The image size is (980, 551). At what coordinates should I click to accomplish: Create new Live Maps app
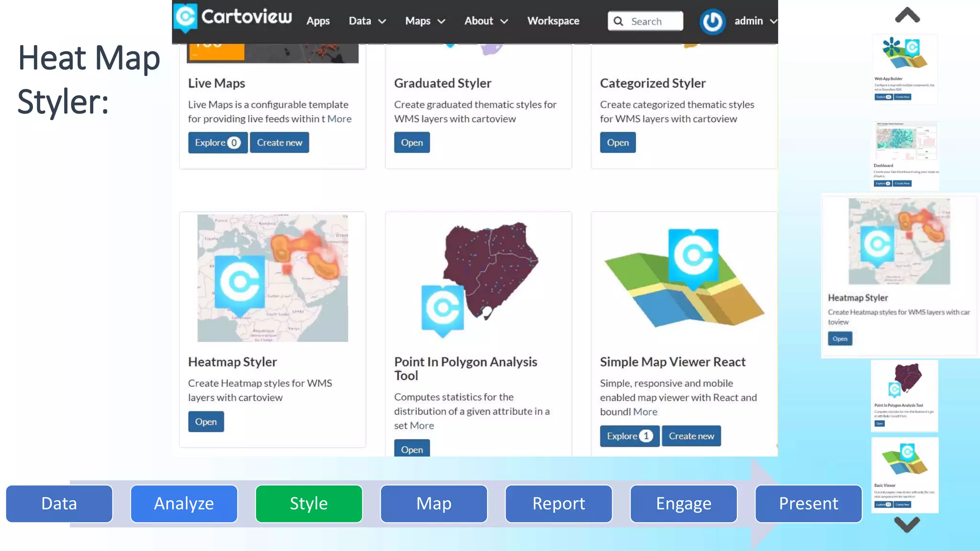coord(279,143)
